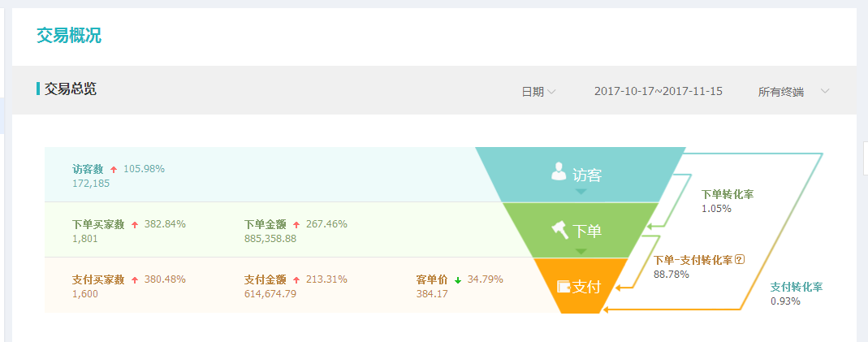Select the 交易总览 section heading
The image size is (868, 342).
click(71, 89)
